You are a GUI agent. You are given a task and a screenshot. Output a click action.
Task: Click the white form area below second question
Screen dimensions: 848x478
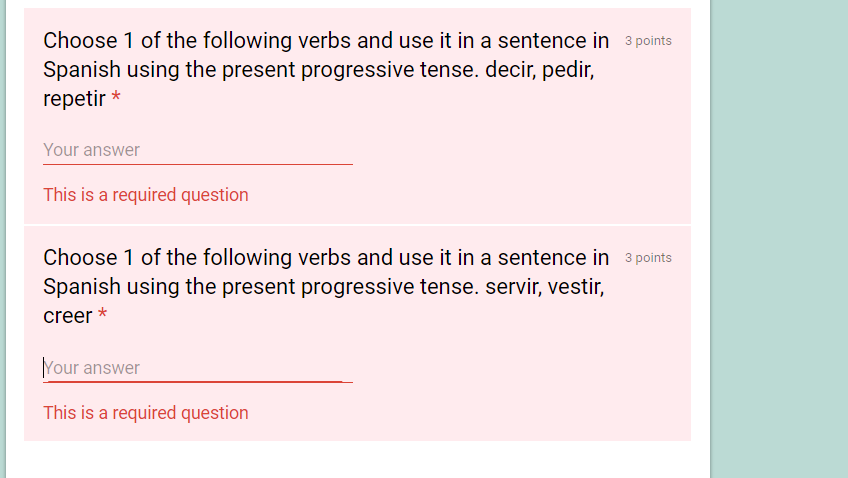(357, 460)
